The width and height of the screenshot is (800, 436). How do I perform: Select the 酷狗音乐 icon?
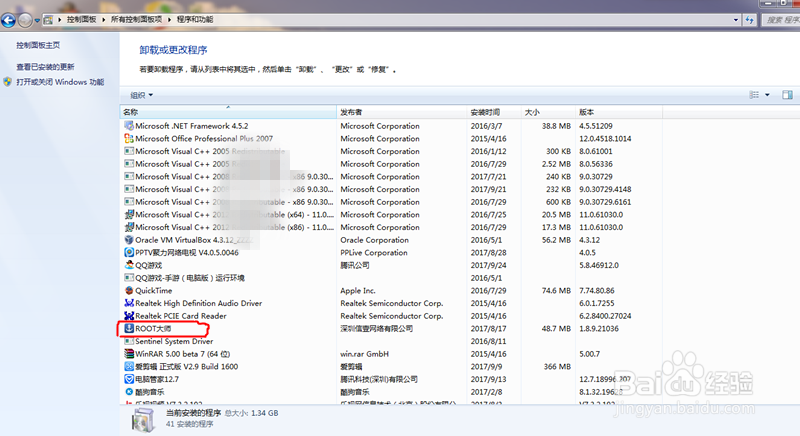(x=129, y=392)
